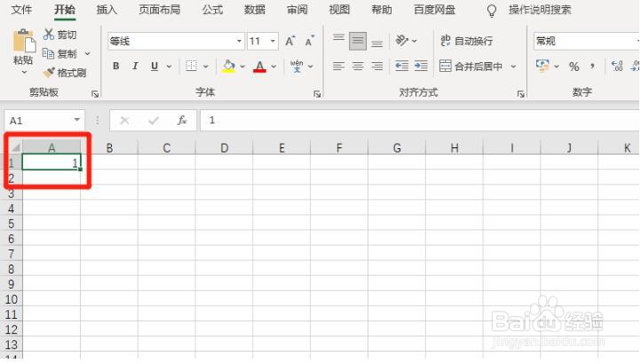Click the formula bar input
Image resolution: width=641 pixels, height=364 pixels.
[x=420, y=120]
